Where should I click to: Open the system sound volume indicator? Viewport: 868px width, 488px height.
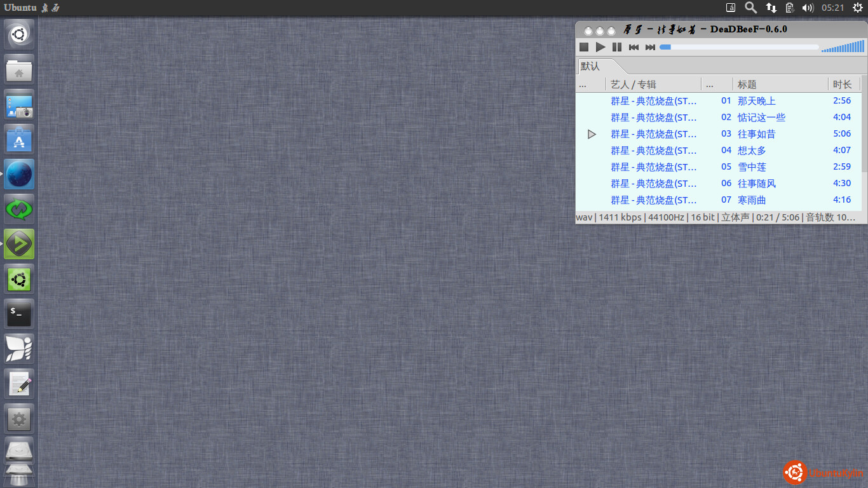808,8
